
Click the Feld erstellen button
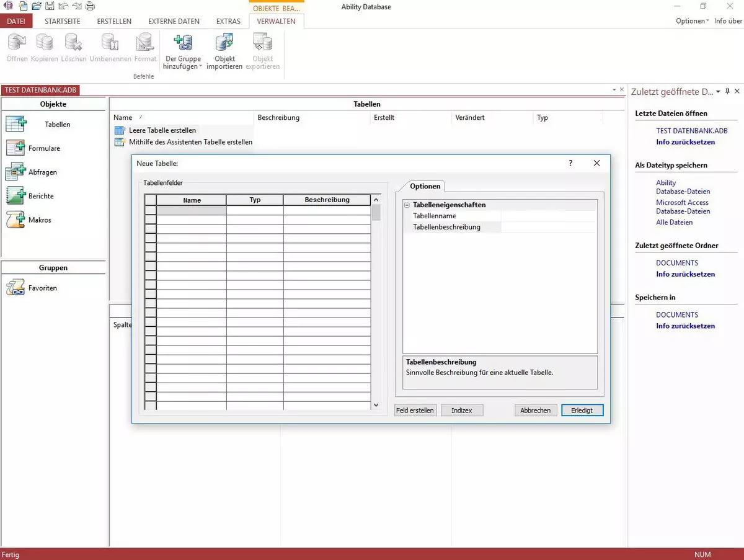(415, 411)
